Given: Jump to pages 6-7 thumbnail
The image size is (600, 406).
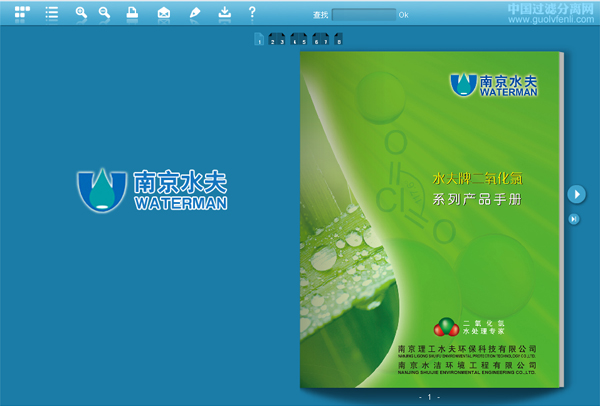Looking at the screenshot, I should (320, 39).
